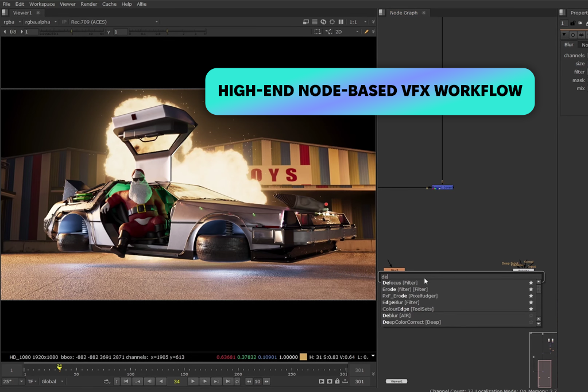588x392 pixels.
Task: Select the Viewer1 node in the Node Graph
Action: (396, 382)
